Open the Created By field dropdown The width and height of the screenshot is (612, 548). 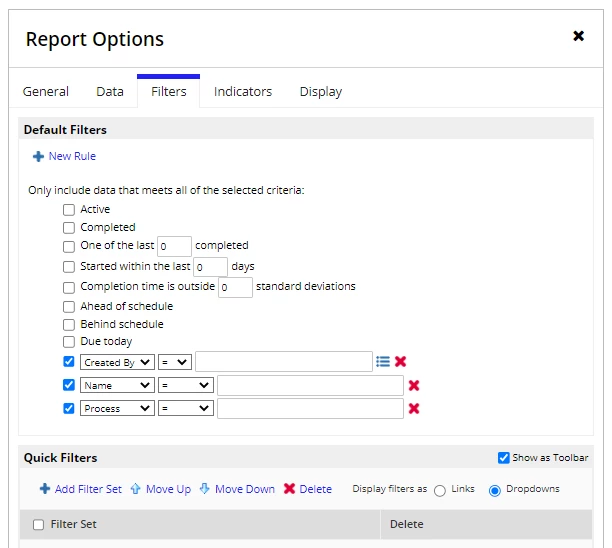click(117, 362)
